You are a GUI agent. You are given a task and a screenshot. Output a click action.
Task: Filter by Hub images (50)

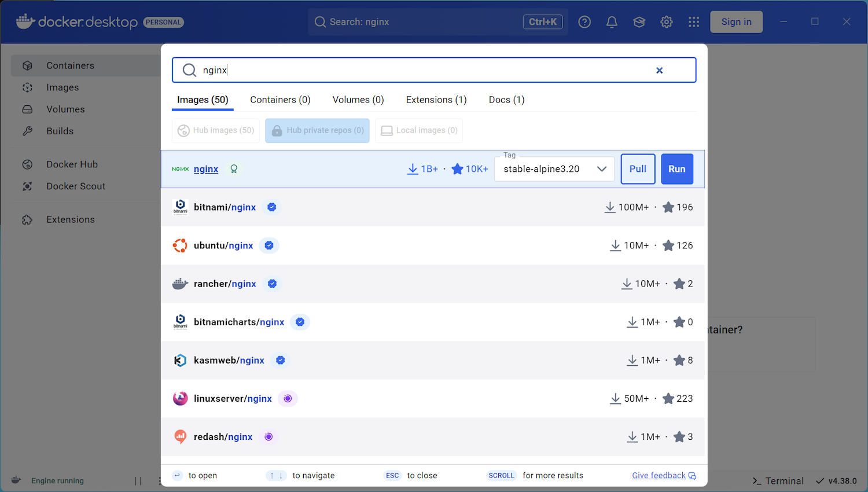point(216,130)
